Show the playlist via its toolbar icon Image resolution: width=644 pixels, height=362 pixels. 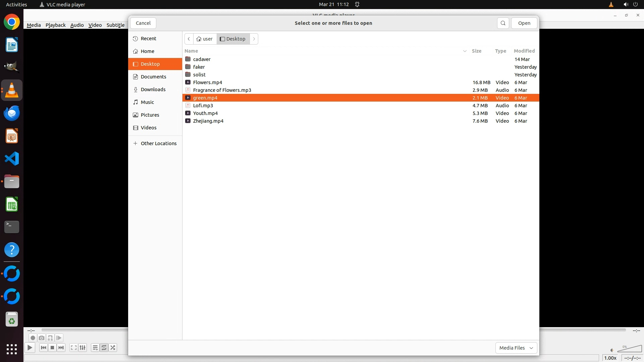(x=95, y=348)
